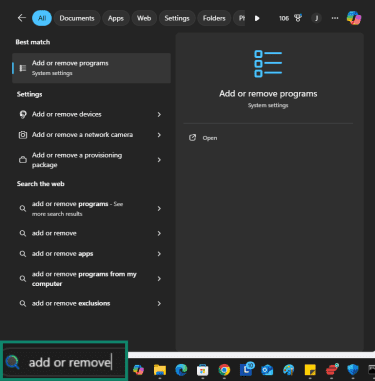Expand the provisioning package result chevron
This screenshot has height=381, width=375.
(159, 160)
